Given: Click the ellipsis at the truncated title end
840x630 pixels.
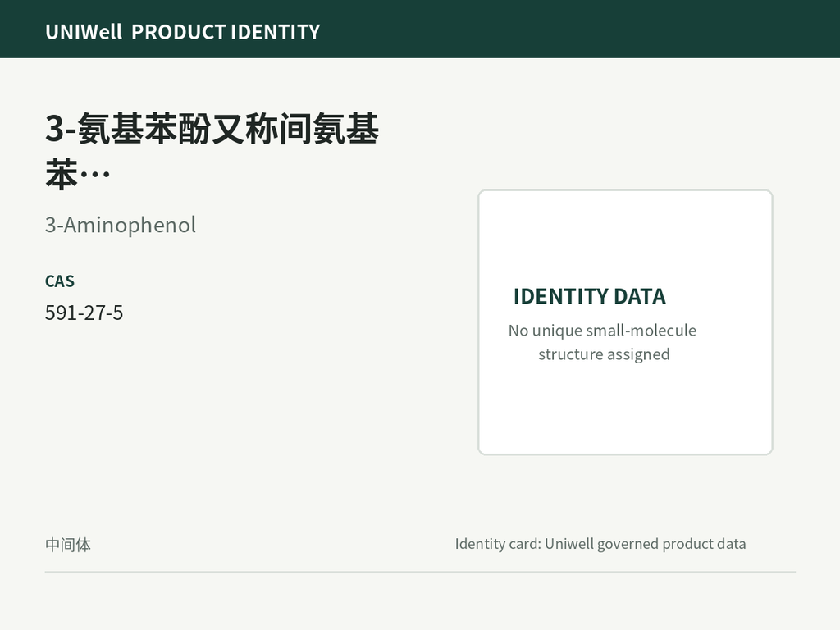Looking at the screenshot, I should 95,174.
